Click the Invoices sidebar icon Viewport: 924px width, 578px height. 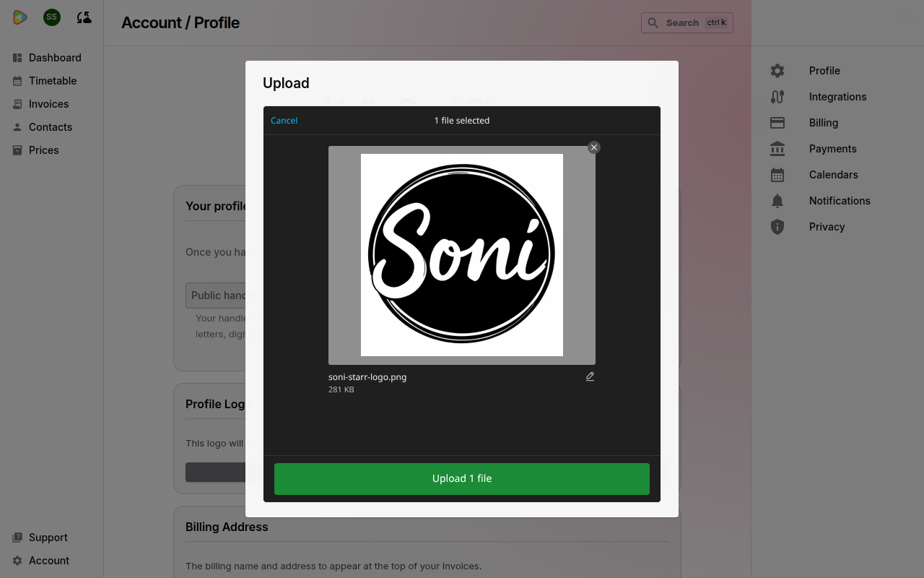[x=17, y=104]
